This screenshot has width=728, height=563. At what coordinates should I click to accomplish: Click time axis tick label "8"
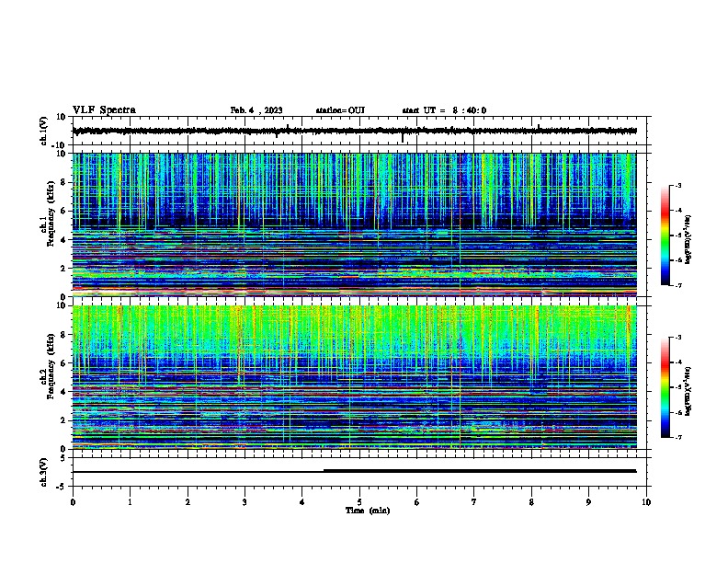tap(531, 502)
